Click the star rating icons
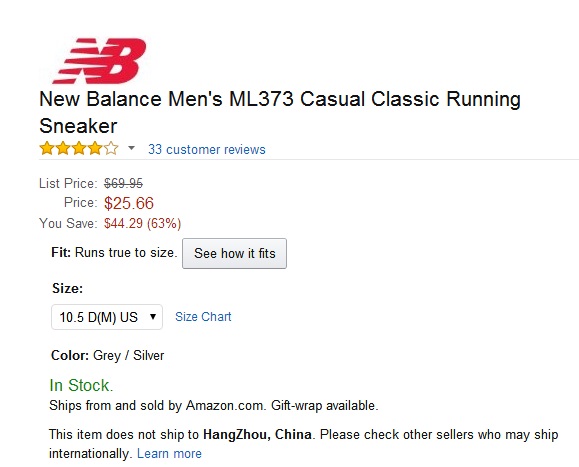Image resolution: width=579 pixels, height=467 pixels. [79, 148]
